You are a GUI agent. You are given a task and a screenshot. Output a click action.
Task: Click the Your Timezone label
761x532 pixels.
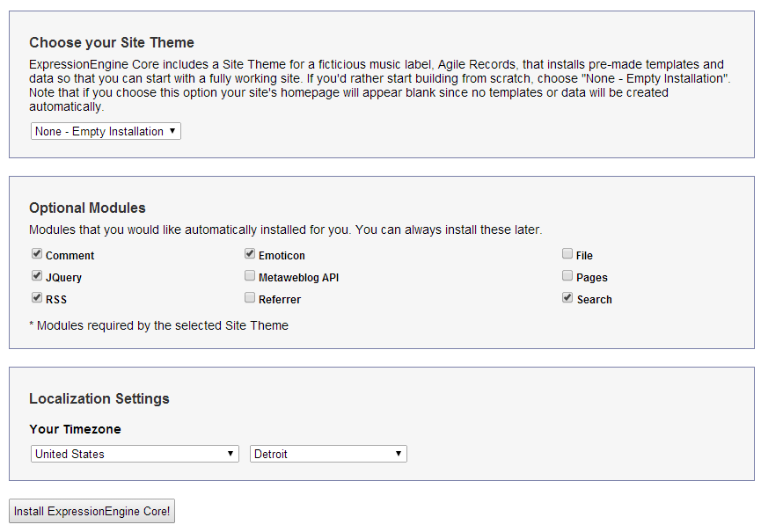coord(75,429)
